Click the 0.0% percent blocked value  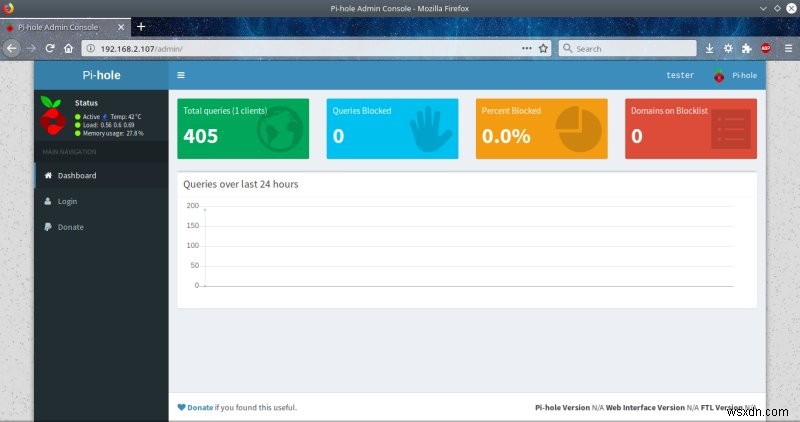point(506,136)
